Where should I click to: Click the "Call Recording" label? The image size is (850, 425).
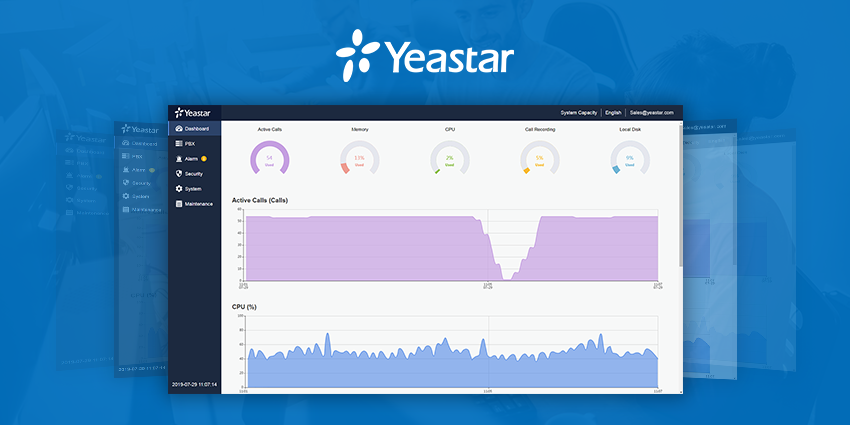coord(540,130)
